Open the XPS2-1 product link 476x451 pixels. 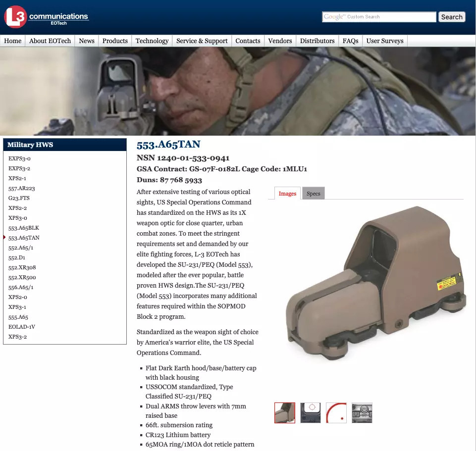tap(17, 178)
